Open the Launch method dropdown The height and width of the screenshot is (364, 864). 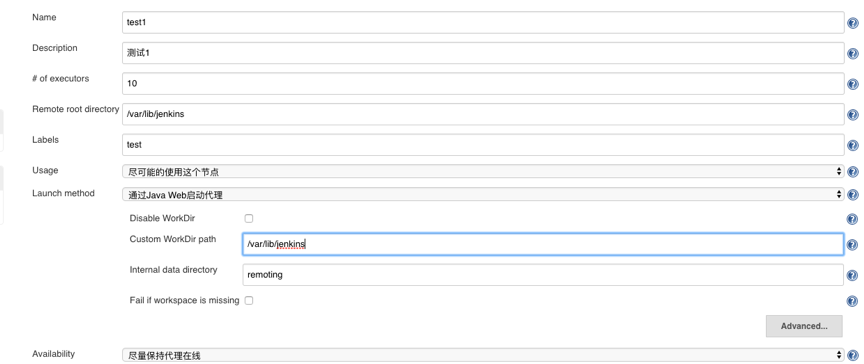pyautogui.click(x=483, y=194)
